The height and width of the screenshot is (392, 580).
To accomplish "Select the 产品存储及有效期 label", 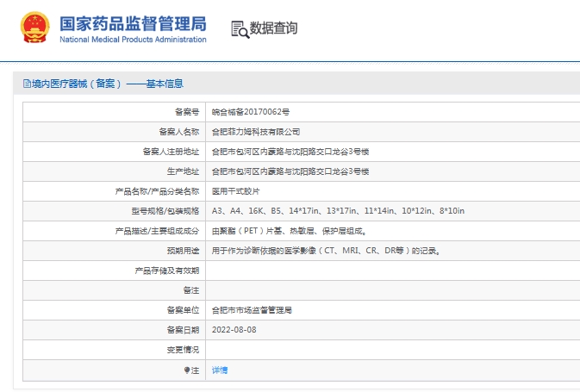I will click(x=167, y=271).
